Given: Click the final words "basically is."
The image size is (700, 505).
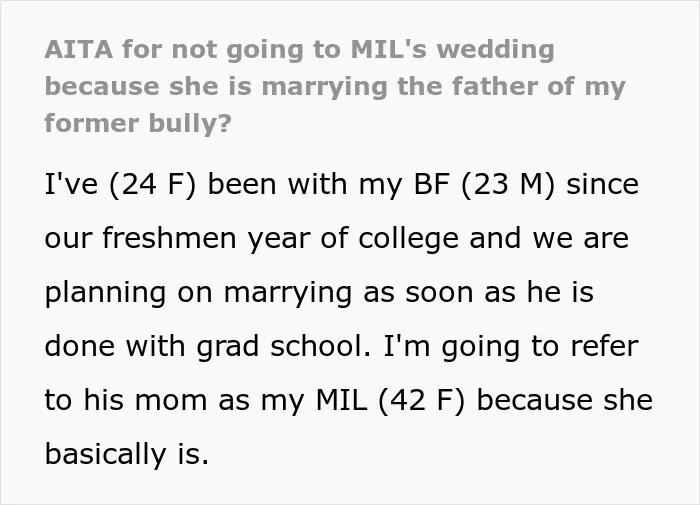Looking at the screenshot, I should (x=127, y=454).
